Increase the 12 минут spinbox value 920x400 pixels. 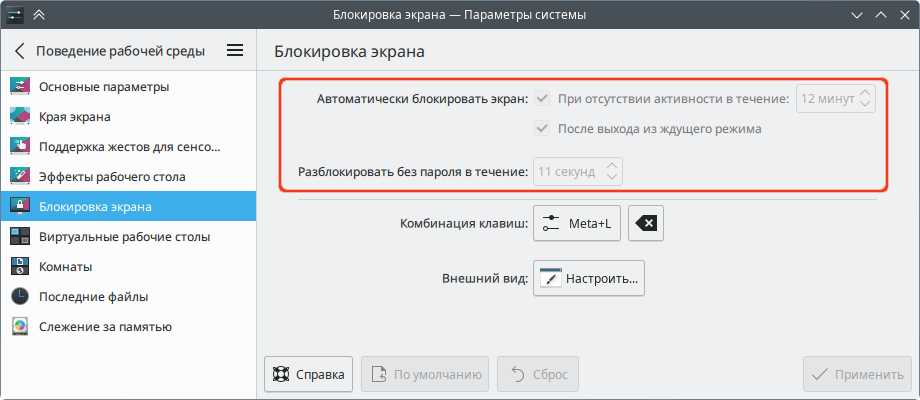pos(865,93)
